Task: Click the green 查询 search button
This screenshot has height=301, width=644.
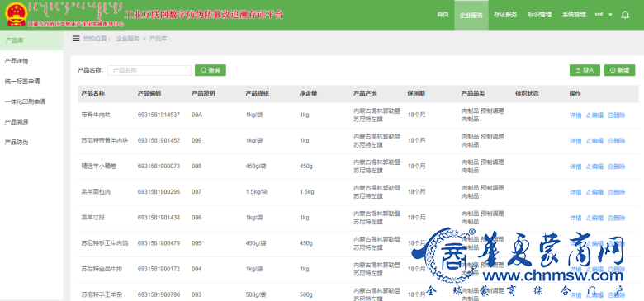Action: tap(211, 70)
